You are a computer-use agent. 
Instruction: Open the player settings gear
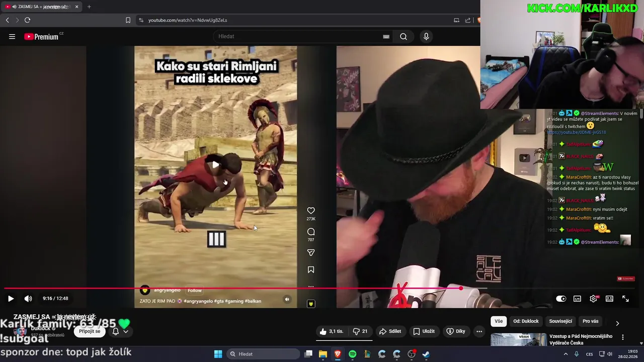coord(593,298)
